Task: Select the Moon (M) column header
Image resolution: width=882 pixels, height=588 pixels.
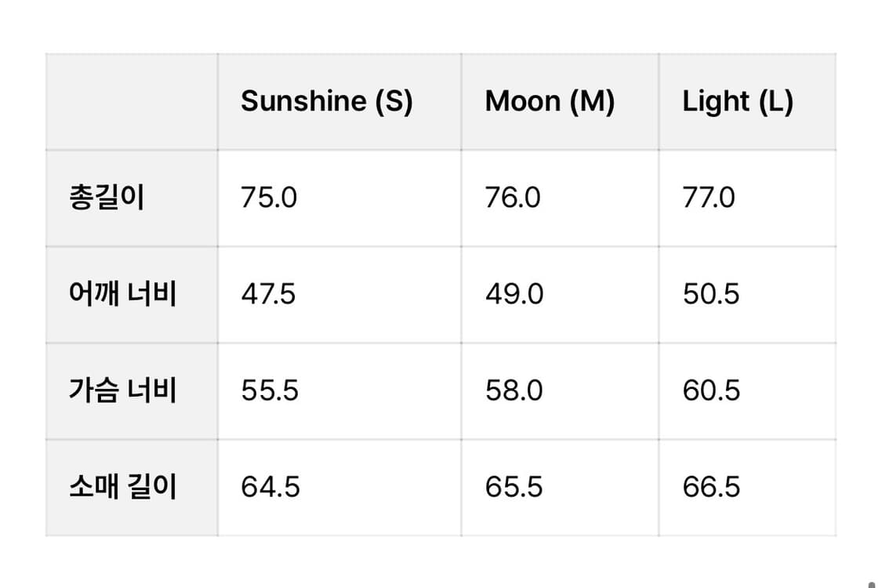Action: pos(550,101)
